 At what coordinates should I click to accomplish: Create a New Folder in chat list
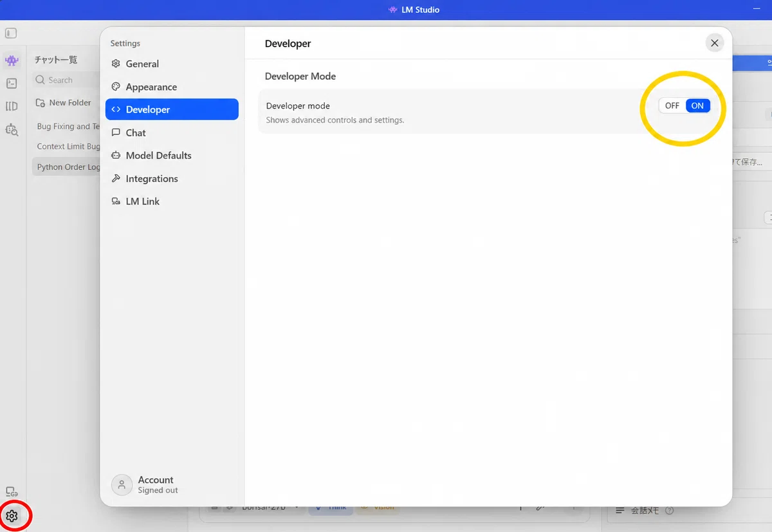[63, 102]
